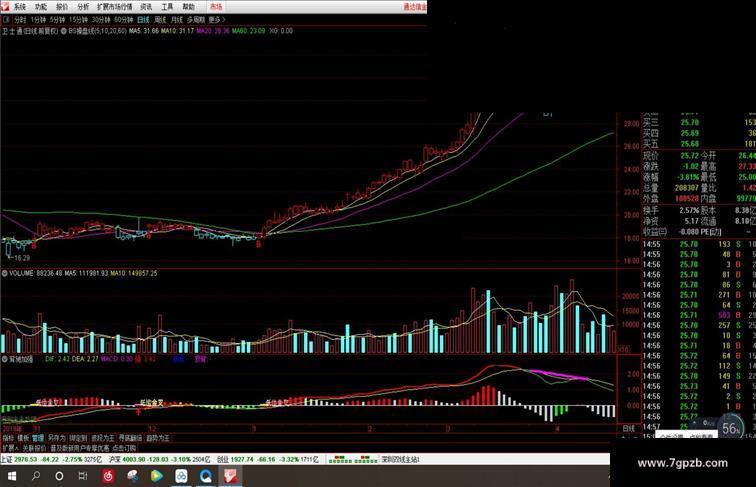Open the 工具 menu
756x487 pixels.
(x=167, y=7)
